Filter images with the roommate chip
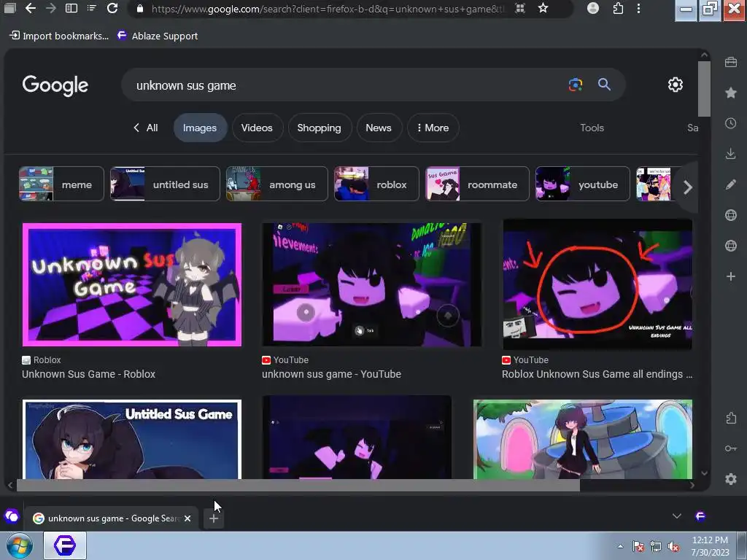The width and height of the screenshot is (747, 560). coord(477,184)
